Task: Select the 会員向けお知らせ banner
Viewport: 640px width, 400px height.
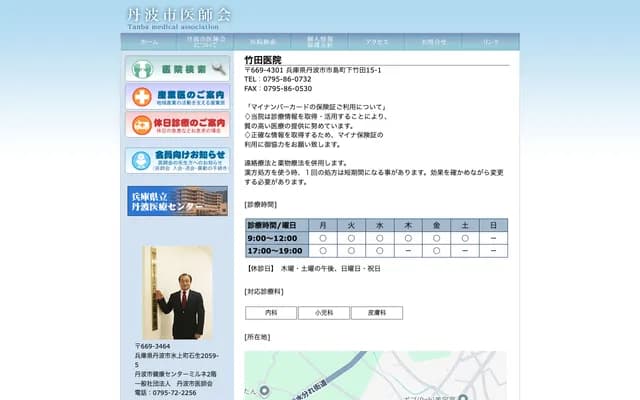Action: 177,160
